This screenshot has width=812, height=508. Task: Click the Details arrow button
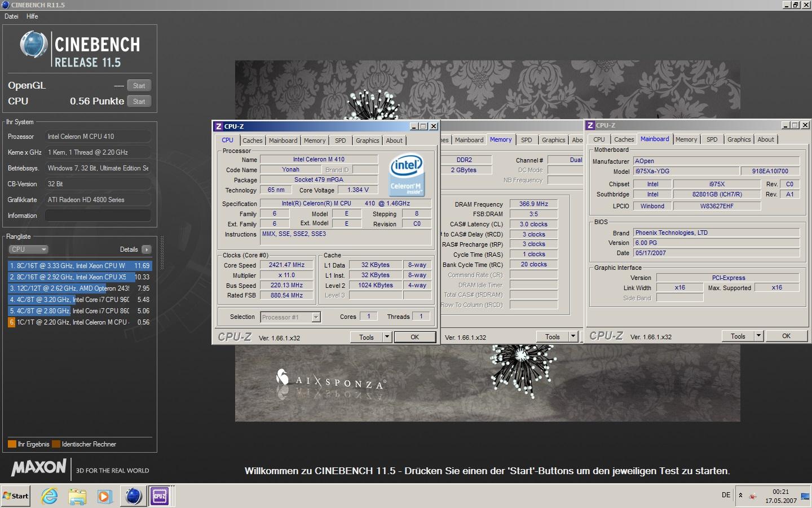[x=147, y=249]
